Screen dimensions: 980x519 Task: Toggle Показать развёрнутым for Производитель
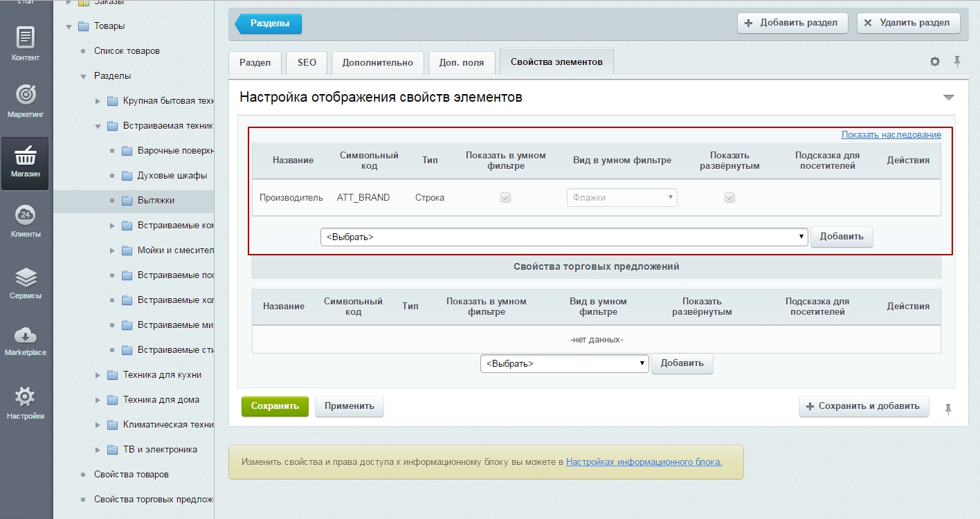[x=729, y=198]
